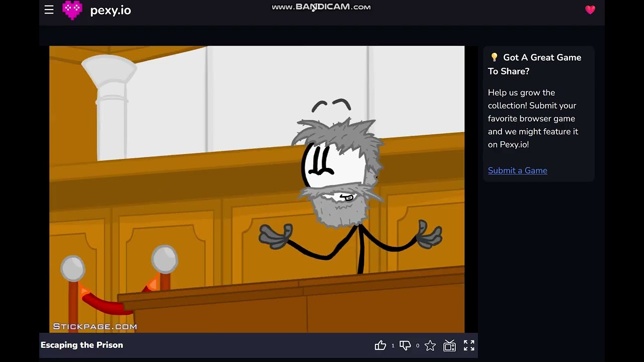Go to pexy.io home link
The image size is (644, 362).
(111, 11)
